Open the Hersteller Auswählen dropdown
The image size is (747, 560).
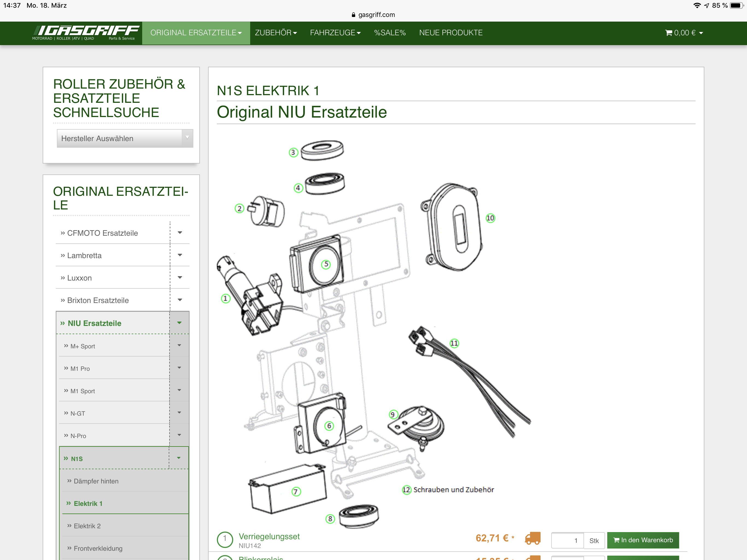point(125,138)
